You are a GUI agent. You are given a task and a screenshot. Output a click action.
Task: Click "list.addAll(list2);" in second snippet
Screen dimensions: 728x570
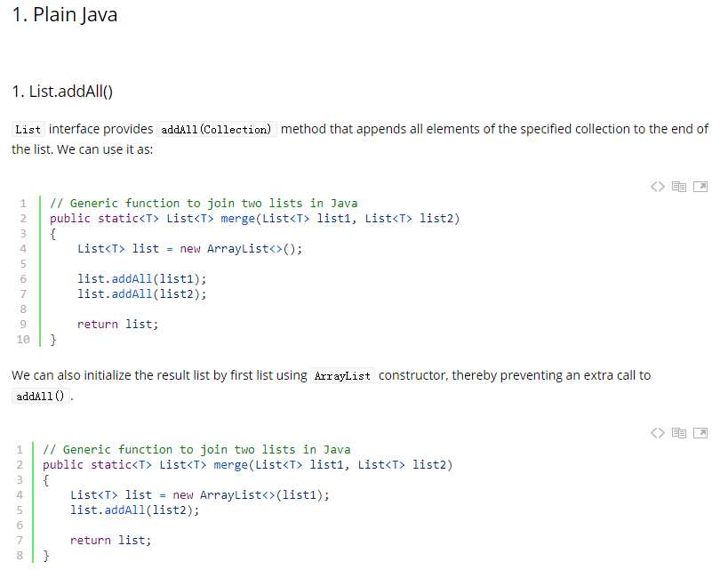pyautogui.click(x=134, y=510)
